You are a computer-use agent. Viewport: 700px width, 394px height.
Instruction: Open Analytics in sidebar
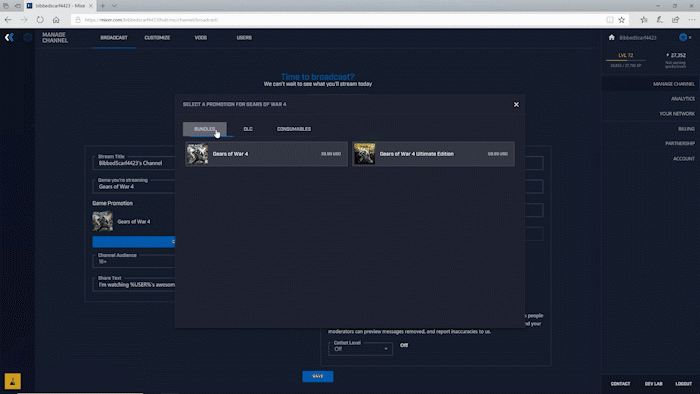tap(683, 99)
